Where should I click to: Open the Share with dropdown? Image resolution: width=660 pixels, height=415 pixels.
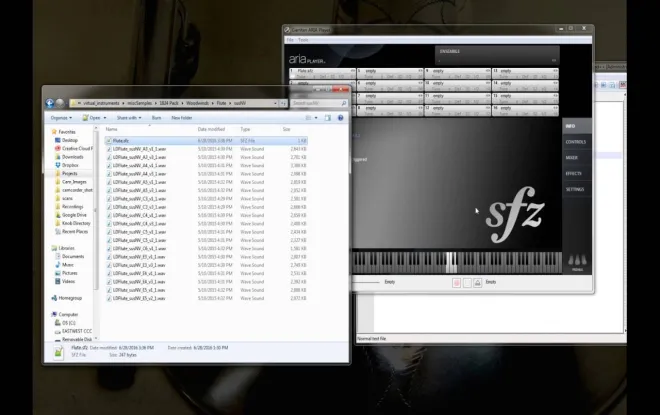(129, 118)
